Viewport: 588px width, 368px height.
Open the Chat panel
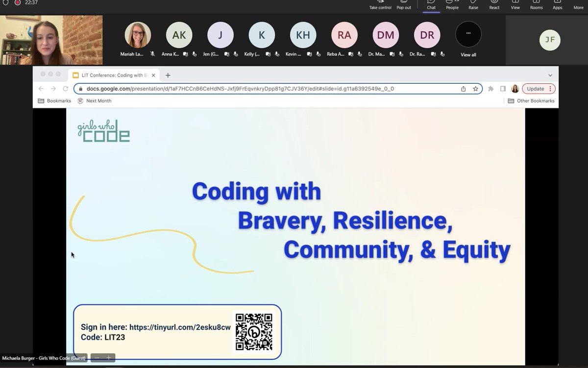coord(431,5)
